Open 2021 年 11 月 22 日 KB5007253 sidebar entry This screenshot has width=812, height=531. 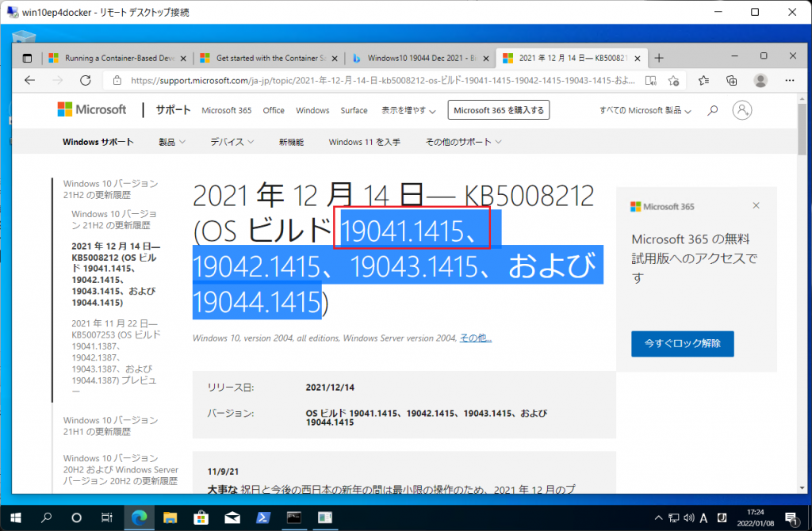116,357
